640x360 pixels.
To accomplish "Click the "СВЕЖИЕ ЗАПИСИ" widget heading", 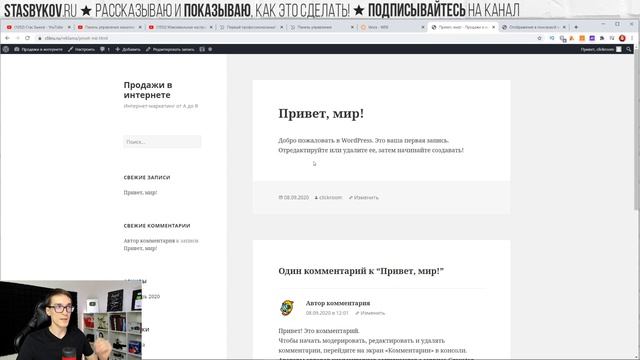I will pos(147,178).
